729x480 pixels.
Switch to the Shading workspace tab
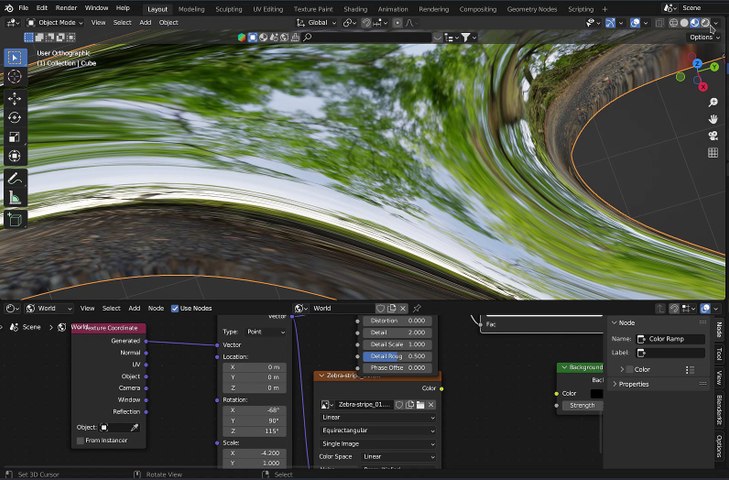[355, 9]
